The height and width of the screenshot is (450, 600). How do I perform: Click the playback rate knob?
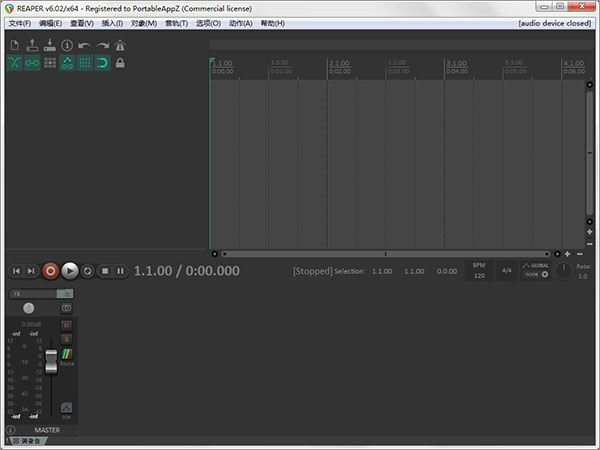pyautogui.click(x=563, y=271)
